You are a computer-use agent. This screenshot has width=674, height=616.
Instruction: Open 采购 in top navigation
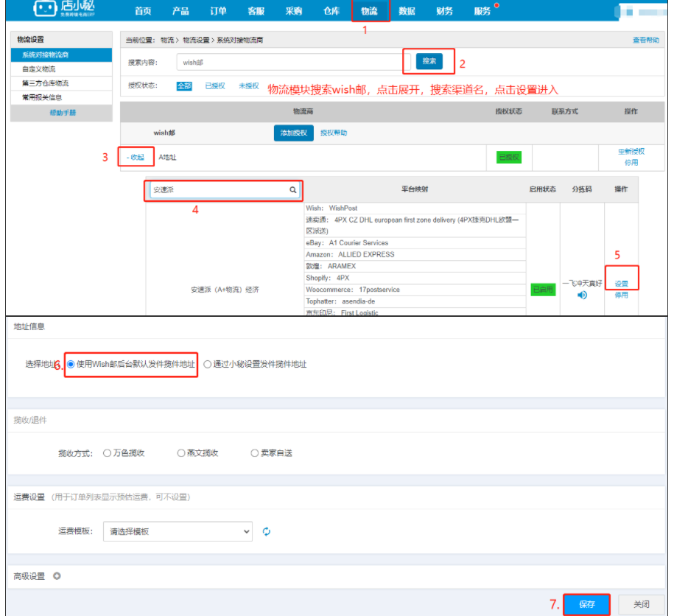[x=294, y=11]
